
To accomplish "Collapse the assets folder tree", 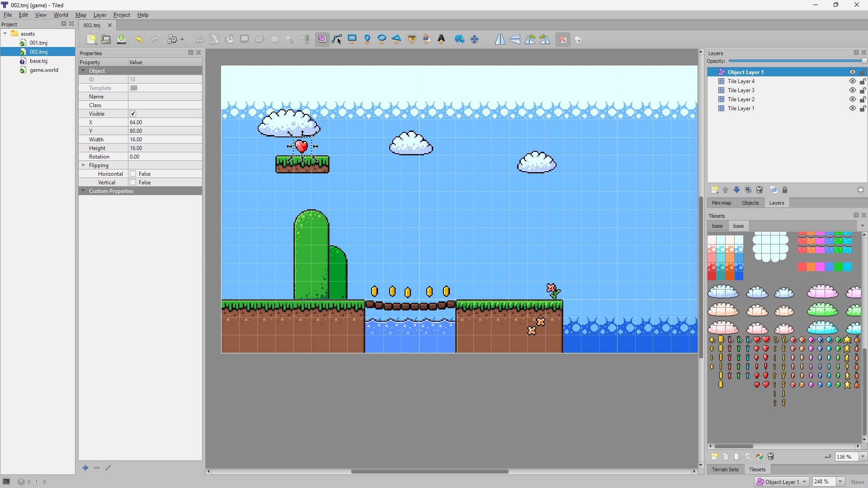I will click(x=5, y=33).
